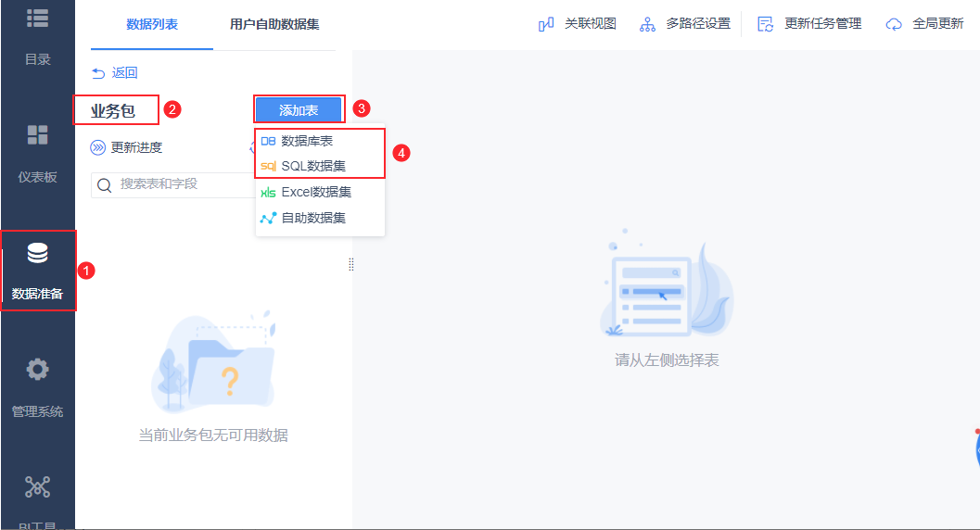Open the 管理系统 gear icon
This screenshot has height=530, width=980.
37,370
